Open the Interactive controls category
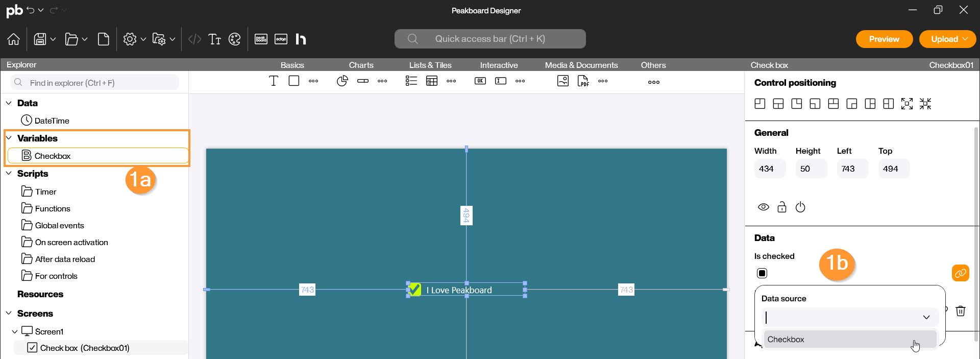 [x=499, y=65]
